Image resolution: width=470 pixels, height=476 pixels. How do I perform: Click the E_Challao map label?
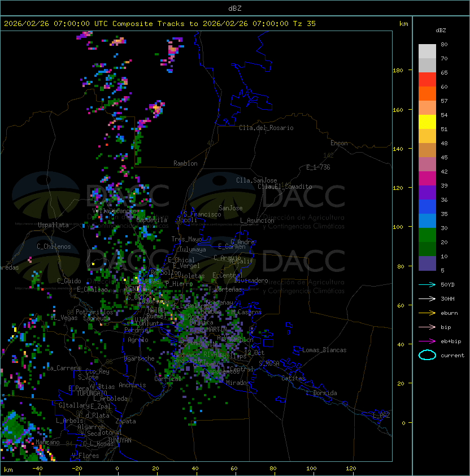tap(92, 289)
